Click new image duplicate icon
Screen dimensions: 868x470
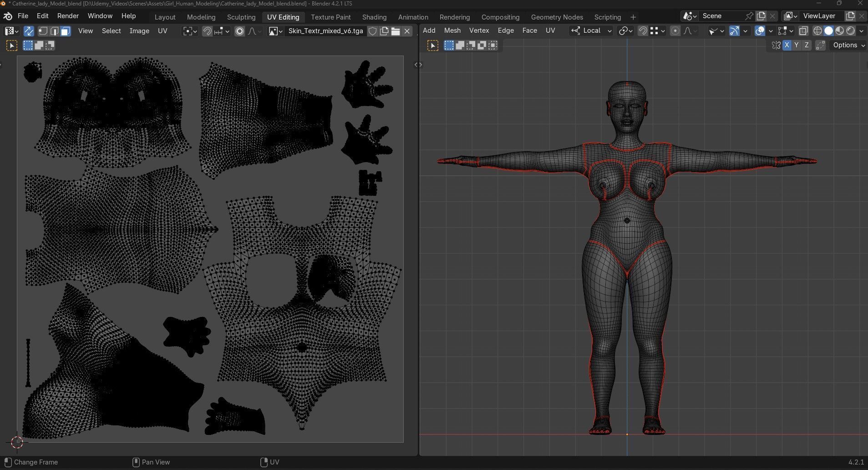[384, 31]
